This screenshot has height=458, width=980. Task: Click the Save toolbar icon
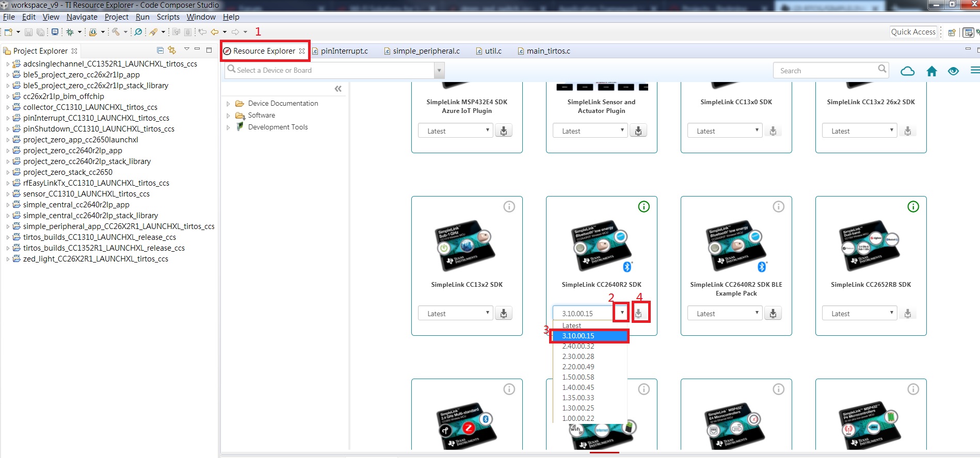28,32
